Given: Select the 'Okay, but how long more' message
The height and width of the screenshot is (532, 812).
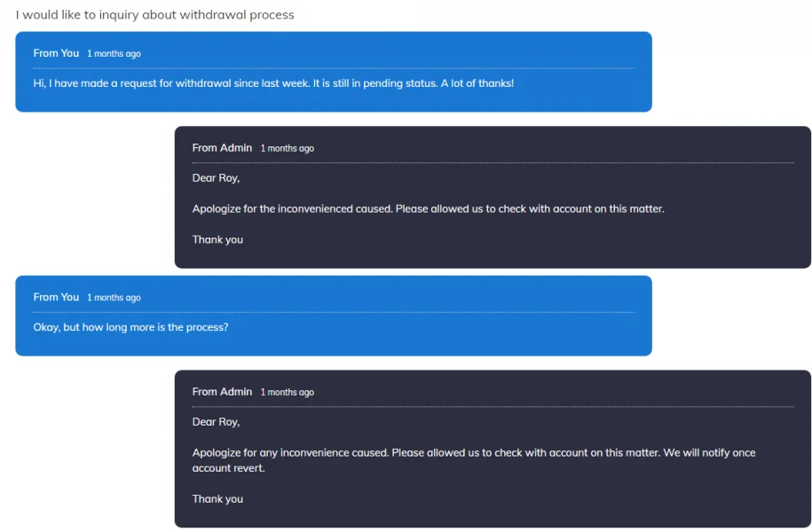Looking at the screenshot, I should point(130,327).
